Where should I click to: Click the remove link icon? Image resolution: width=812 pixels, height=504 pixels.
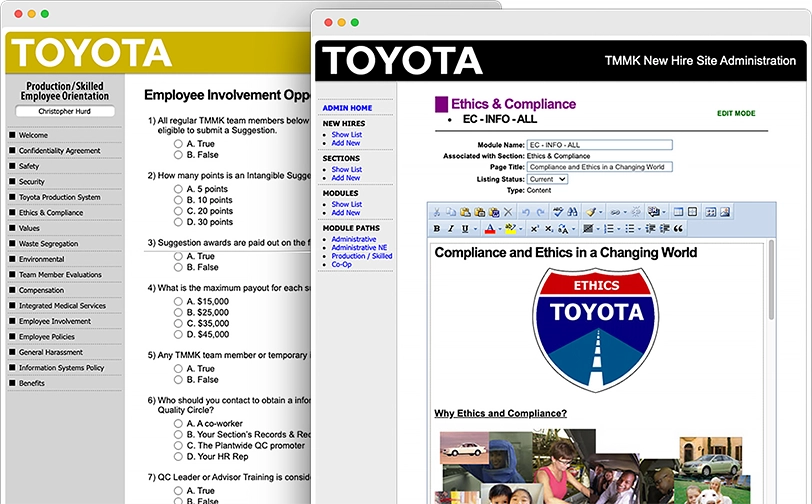[x=636, y=212]
